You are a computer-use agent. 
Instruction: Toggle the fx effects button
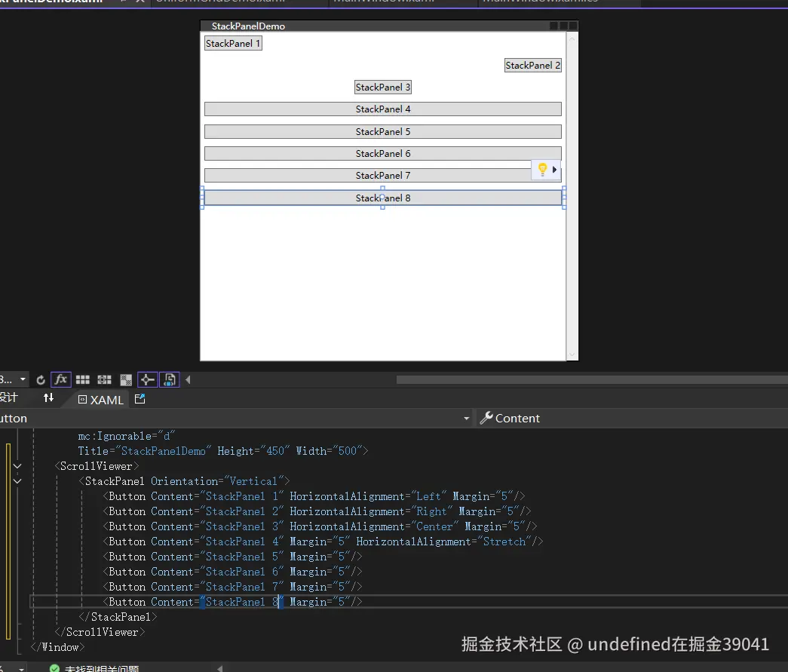[61, 379]
